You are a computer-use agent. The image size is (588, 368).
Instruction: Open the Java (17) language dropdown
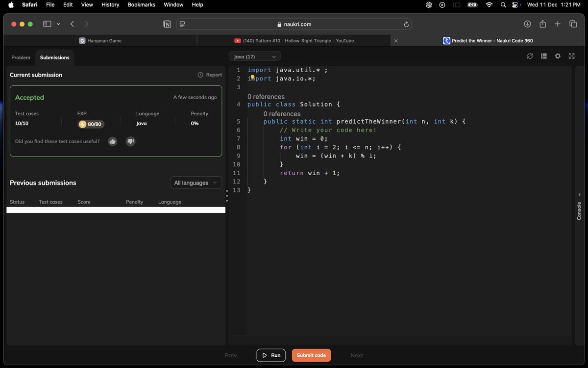[255, 57]
